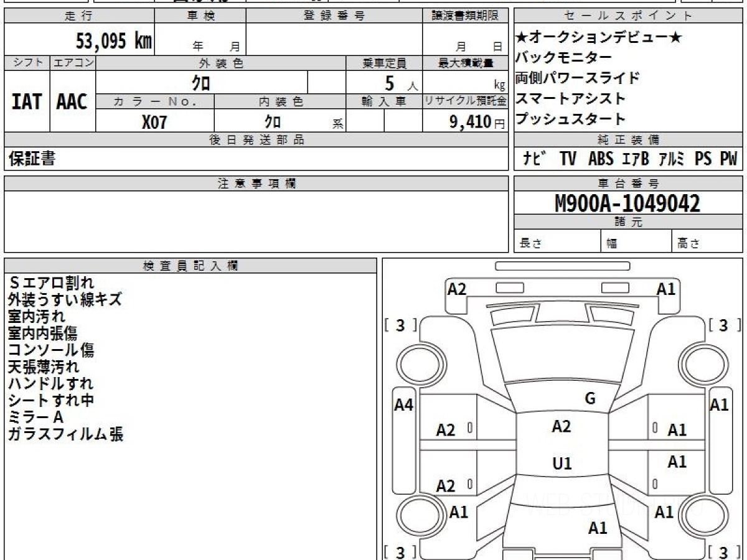
Task: Select the inspector note ミラーA
Action: tap(36, 418)
